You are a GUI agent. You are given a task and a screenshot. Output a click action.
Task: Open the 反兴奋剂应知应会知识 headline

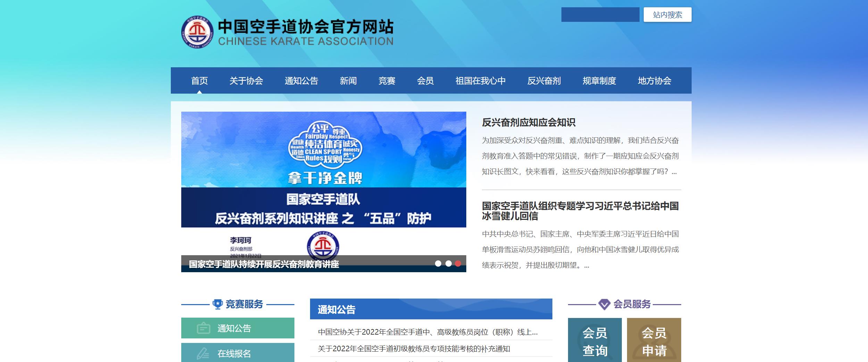click(x=528, y=122)
